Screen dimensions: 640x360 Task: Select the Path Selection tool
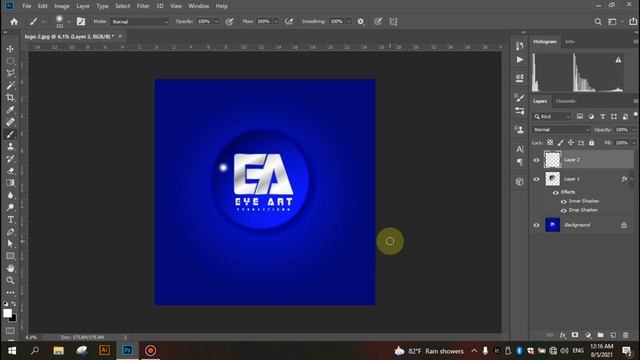point(10,244)
